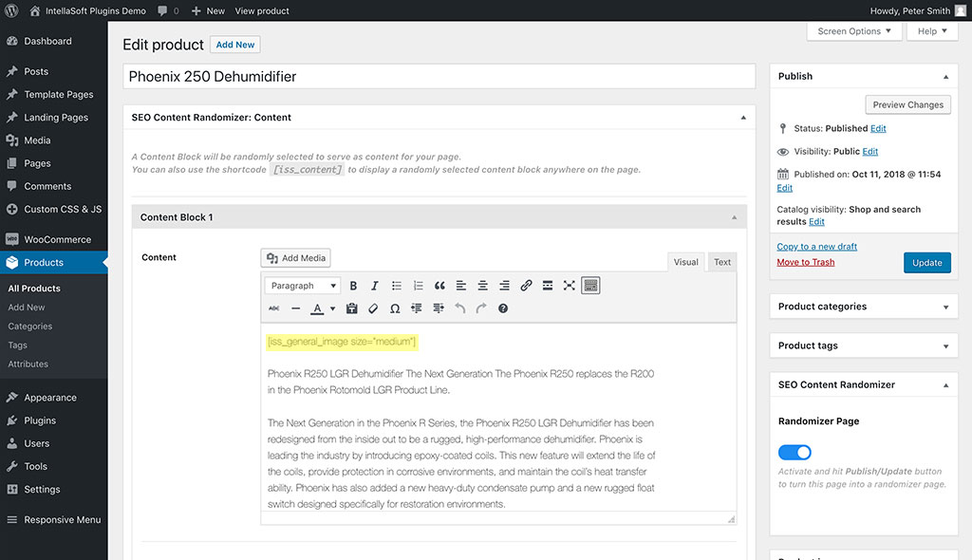Collapse SEO Content Randomizer sidebar panel
Viewport: 972px width, 560px height.
pos(946,385)
